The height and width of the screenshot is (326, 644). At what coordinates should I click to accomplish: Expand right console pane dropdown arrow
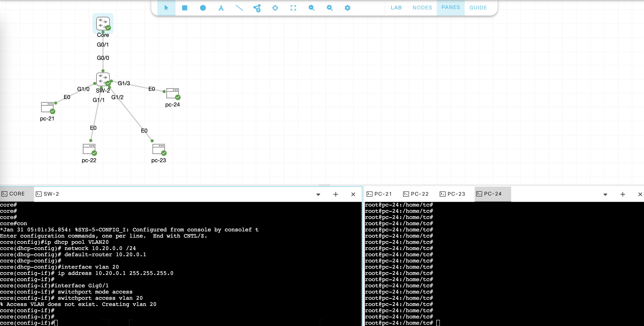(605, 194)
